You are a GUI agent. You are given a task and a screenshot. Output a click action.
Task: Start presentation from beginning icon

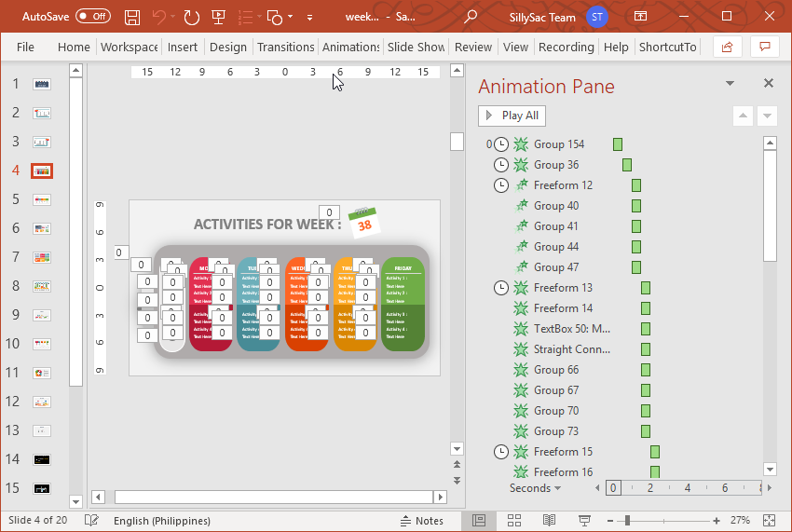(219, 17)
